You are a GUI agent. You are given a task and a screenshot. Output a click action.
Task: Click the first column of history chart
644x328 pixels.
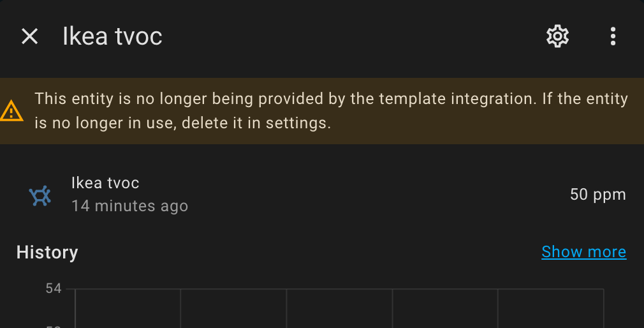[128, 308]
